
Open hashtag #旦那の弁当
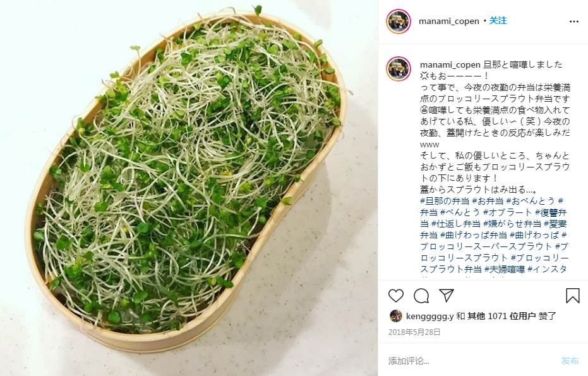pyautogui.click(x=445, y=201)
